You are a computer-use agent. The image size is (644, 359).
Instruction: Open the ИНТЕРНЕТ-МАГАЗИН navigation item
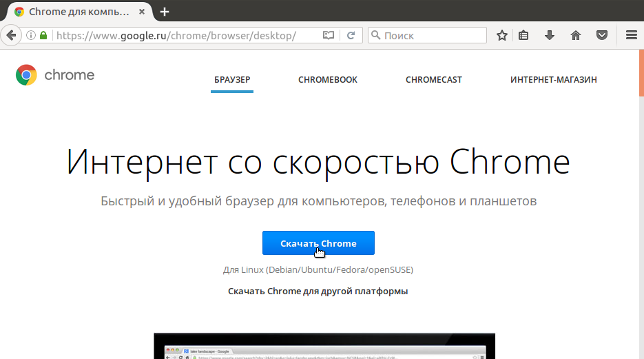(x=554, y=80)
